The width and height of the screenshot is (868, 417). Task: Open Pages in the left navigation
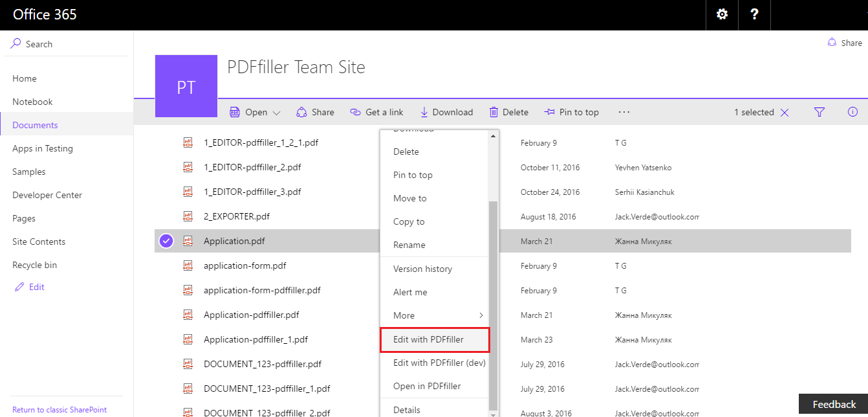click(24, 218)
